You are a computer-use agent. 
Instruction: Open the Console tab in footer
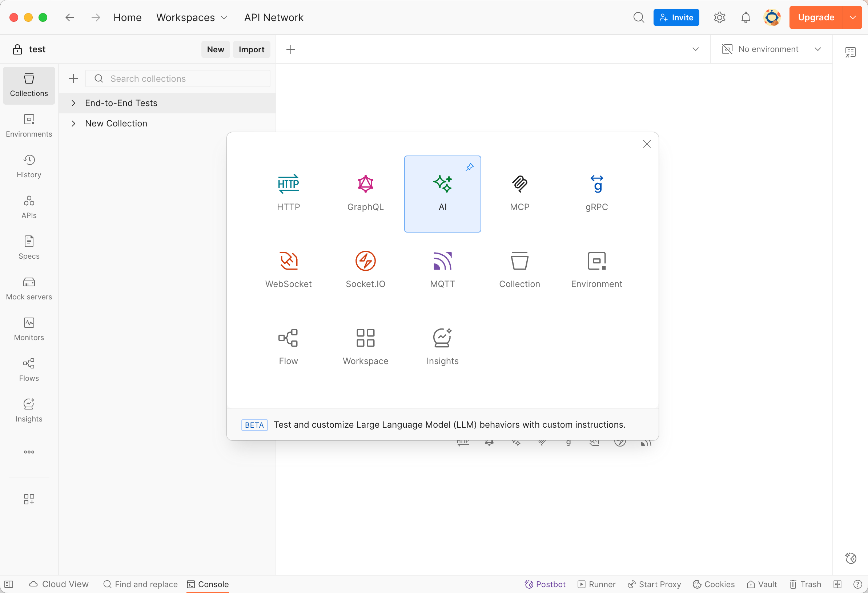208,584
